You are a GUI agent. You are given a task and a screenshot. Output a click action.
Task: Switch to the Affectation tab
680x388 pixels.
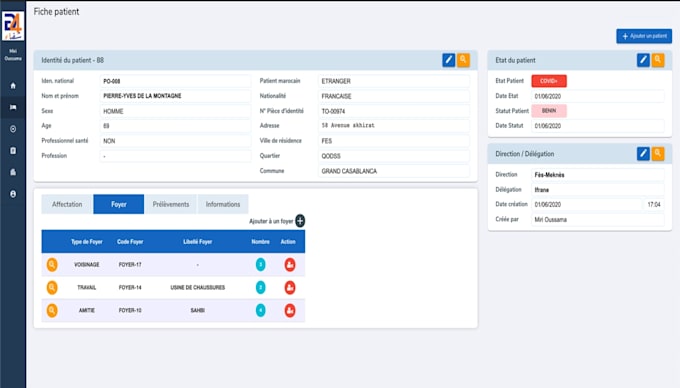(67, 204)
